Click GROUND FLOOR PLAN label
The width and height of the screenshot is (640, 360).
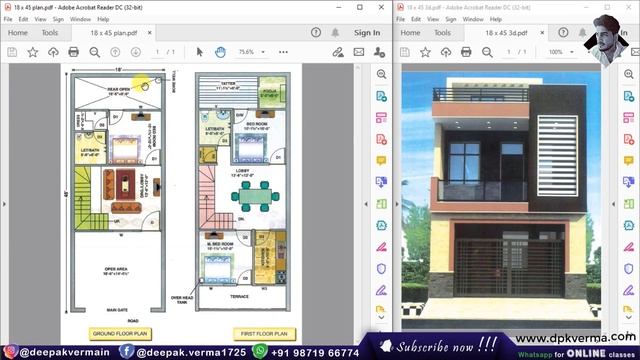coord(120,334)
